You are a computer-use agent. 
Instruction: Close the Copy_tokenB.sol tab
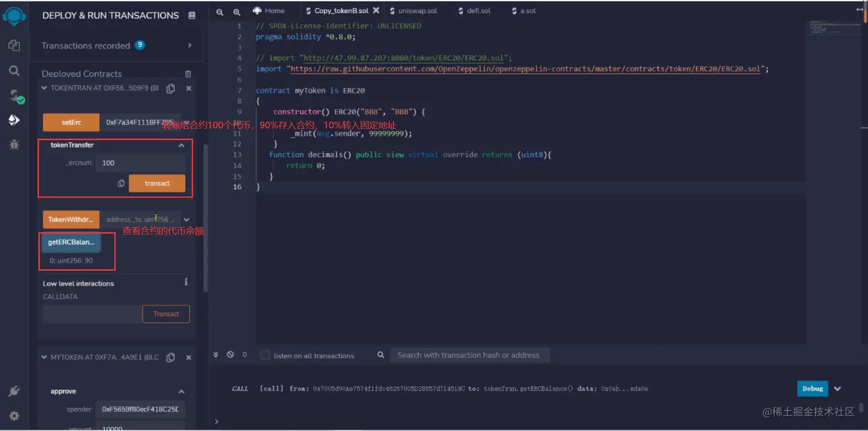click(376, 10)
